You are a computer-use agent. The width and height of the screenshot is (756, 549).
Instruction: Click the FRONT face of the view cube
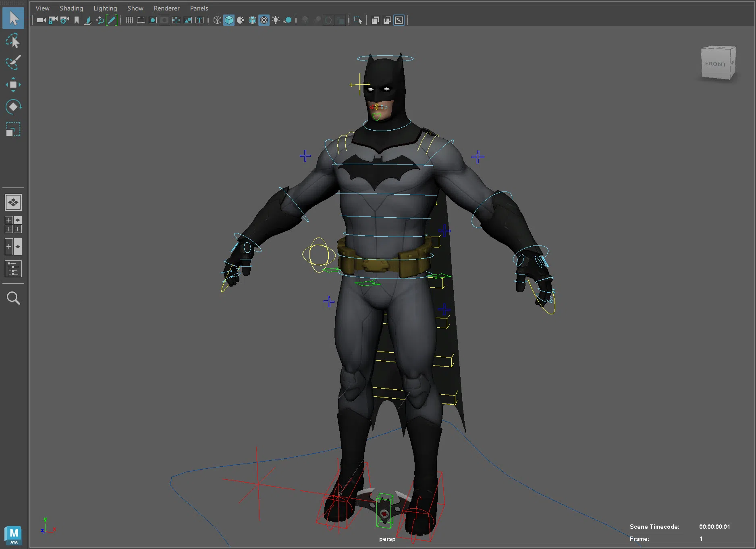pos(716,64)
